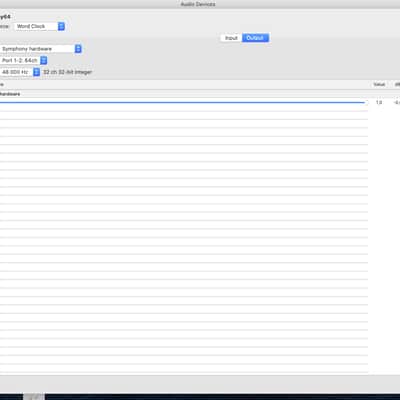
Task: Click blue arrows beside Symphony hardware
Action: pos(78,49)
